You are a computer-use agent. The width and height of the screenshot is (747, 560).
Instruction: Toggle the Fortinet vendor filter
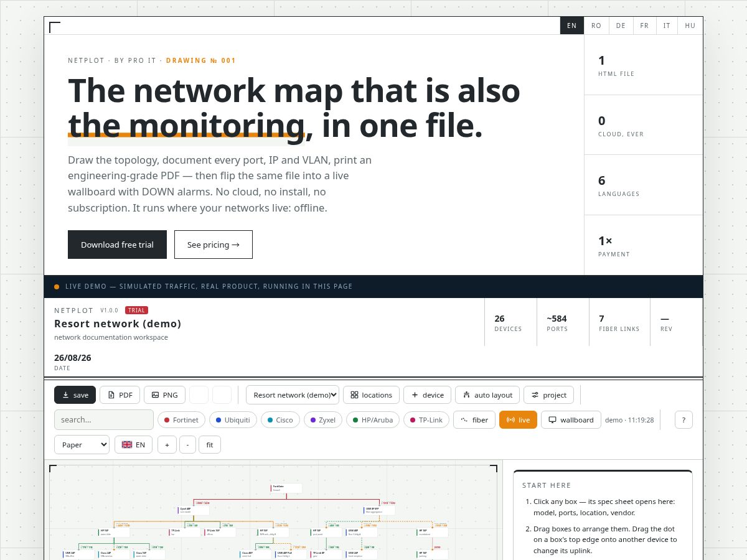tap(181, 420)
